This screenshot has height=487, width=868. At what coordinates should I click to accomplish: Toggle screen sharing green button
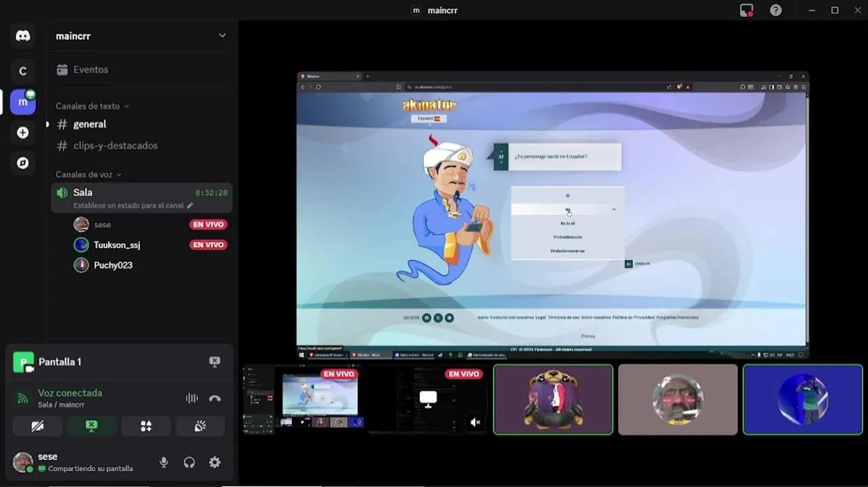coord(92,426)
